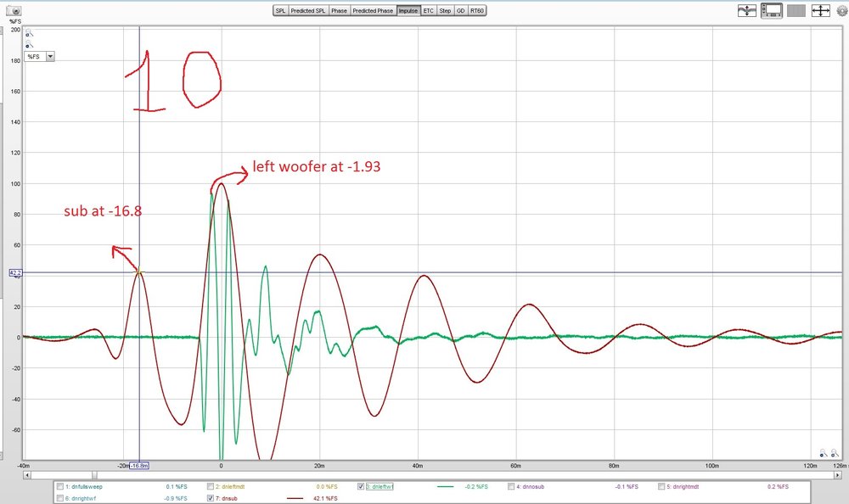
Task: Click the 0.2 %FS dnrightmdt value
Action: click(x=778, y=487)
